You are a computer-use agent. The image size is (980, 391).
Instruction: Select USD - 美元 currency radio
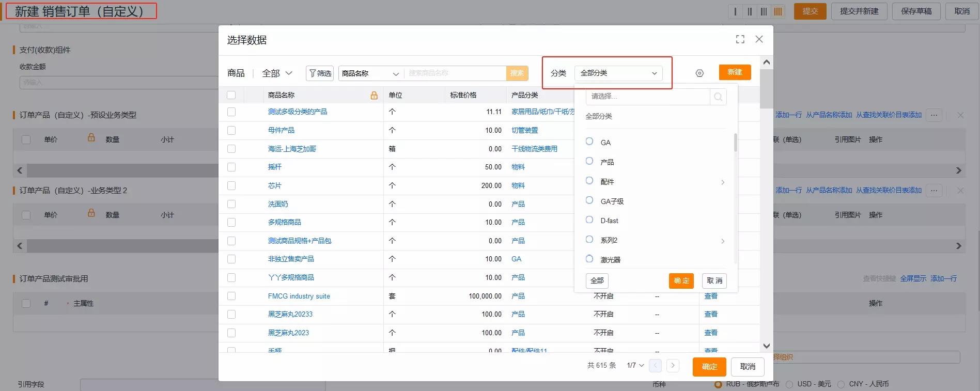coord(789,384)
